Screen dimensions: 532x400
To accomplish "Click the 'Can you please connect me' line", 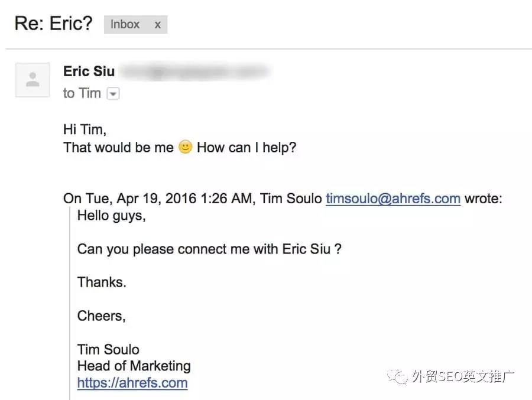I will tap(209, 249).
